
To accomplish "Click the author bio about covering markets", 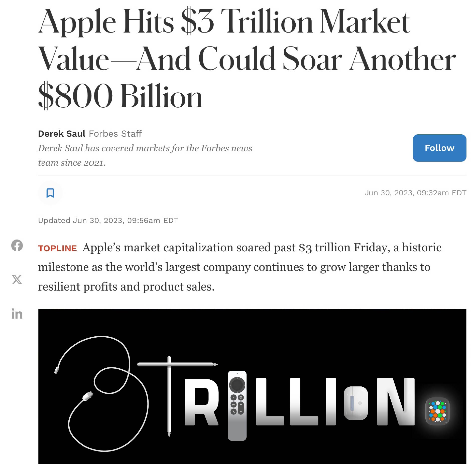I will pyautogui.click(x=145, y=155).
